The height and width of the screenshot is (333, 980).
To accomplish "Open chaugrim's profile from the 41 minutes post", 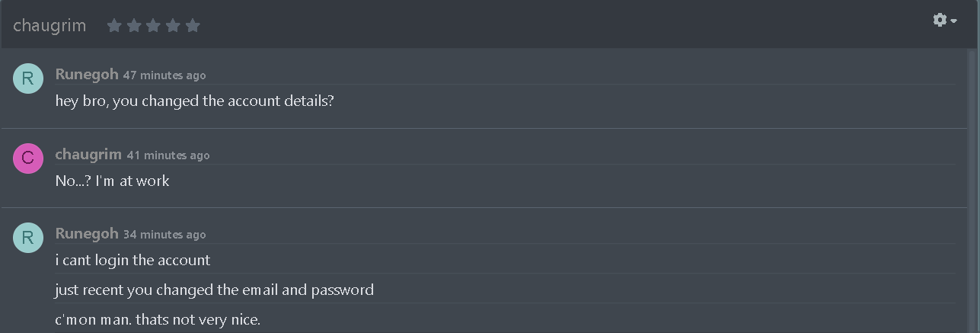I will tap(88, 154).
